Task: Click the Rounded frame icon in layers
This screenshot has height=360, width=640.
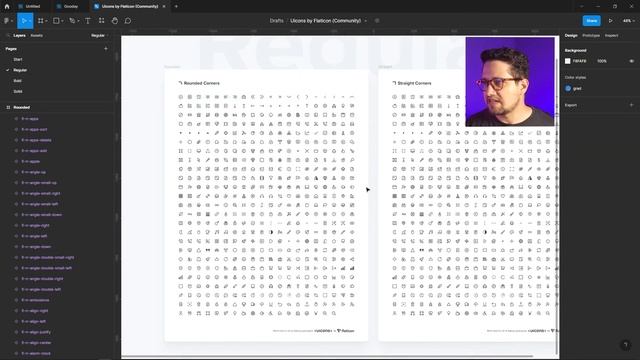Action: (8, 107)
